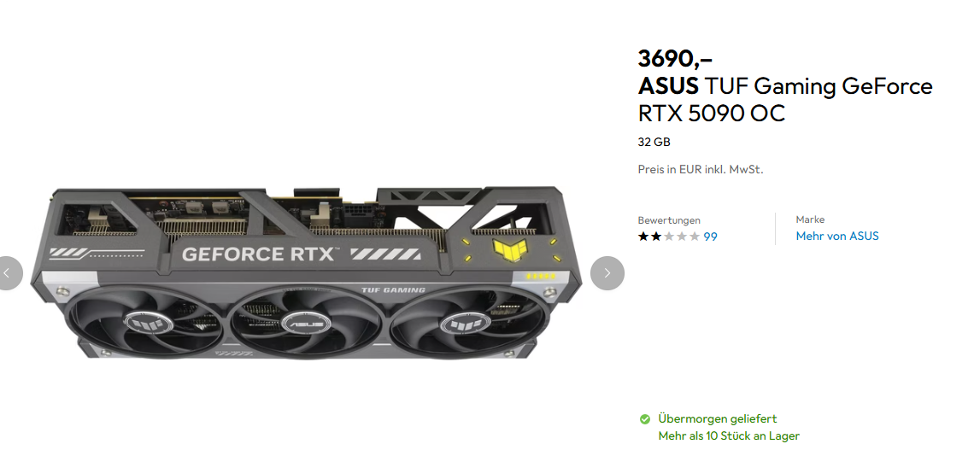This screenshot has height=450, width=980.
Task: Click the fourth rating star
Action: tap(681, 237)
